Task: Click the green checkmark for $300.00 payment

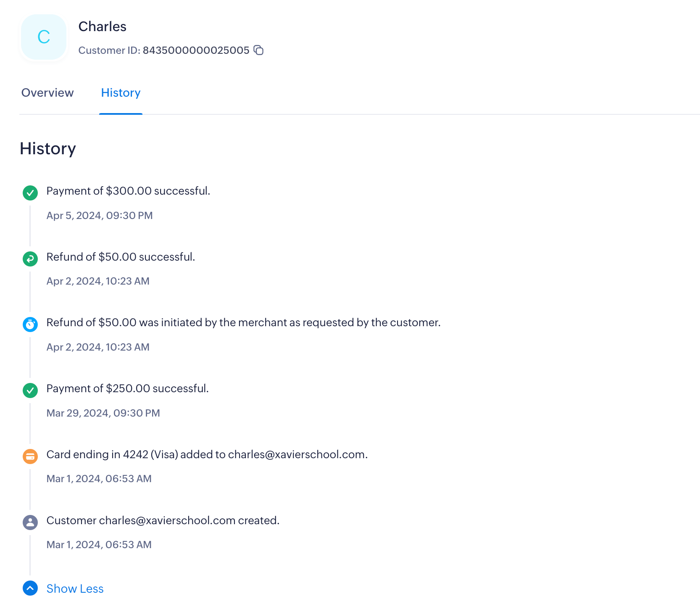Action: [30, 193]
